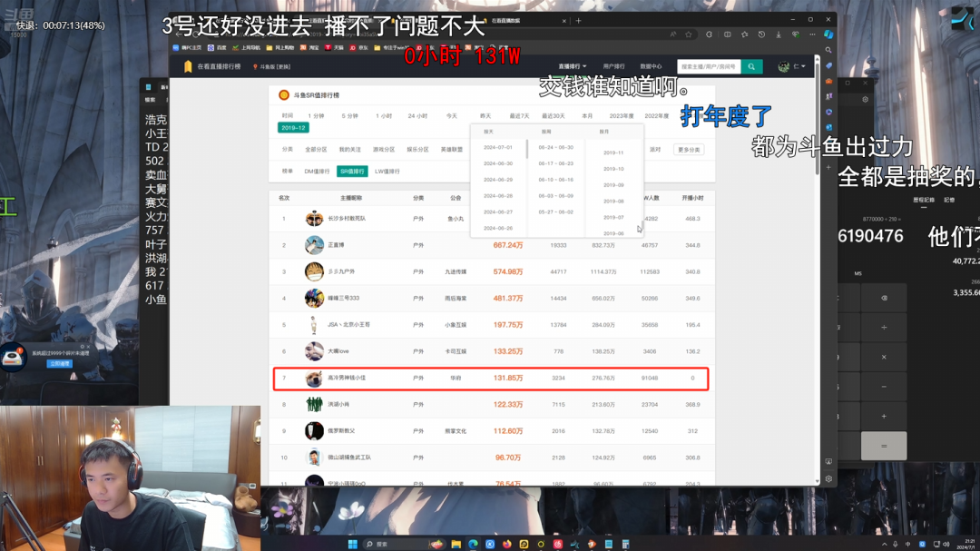Click the 更多分类 button
This screenshot has width=980, height=551.
click(689, 150)
